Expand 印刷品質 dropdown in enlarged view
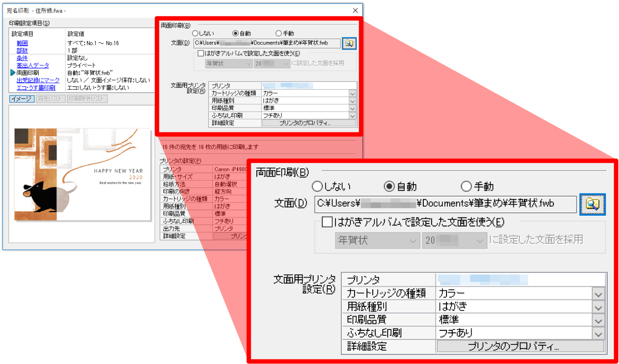This screenshot has height=364, width=619. pos(599,320)
